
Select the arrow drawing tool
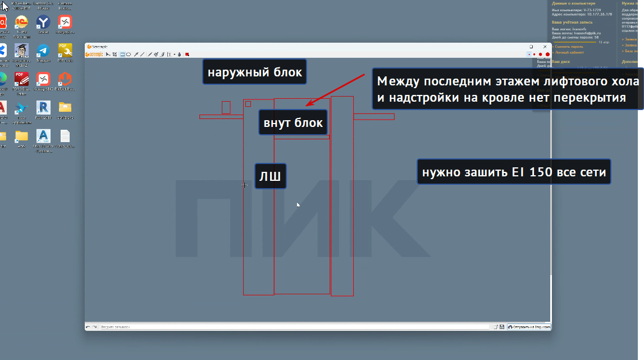click(x=136, y=54)
